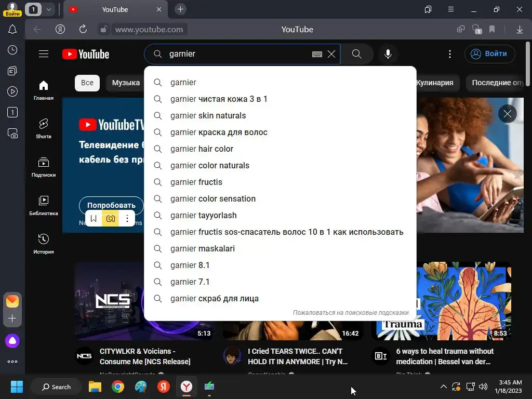Choose suggestion garnier color sensation

[280, 199]
